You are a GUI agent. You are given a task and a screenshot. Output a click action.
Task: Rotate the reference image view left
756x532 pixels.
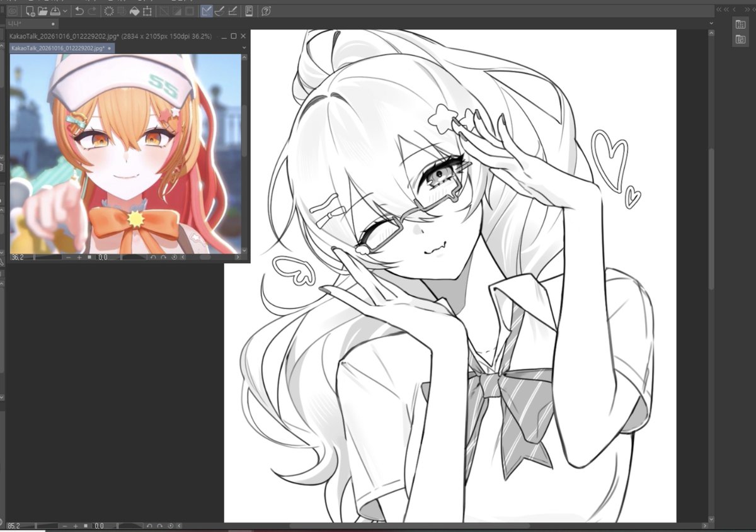(152, 258)
